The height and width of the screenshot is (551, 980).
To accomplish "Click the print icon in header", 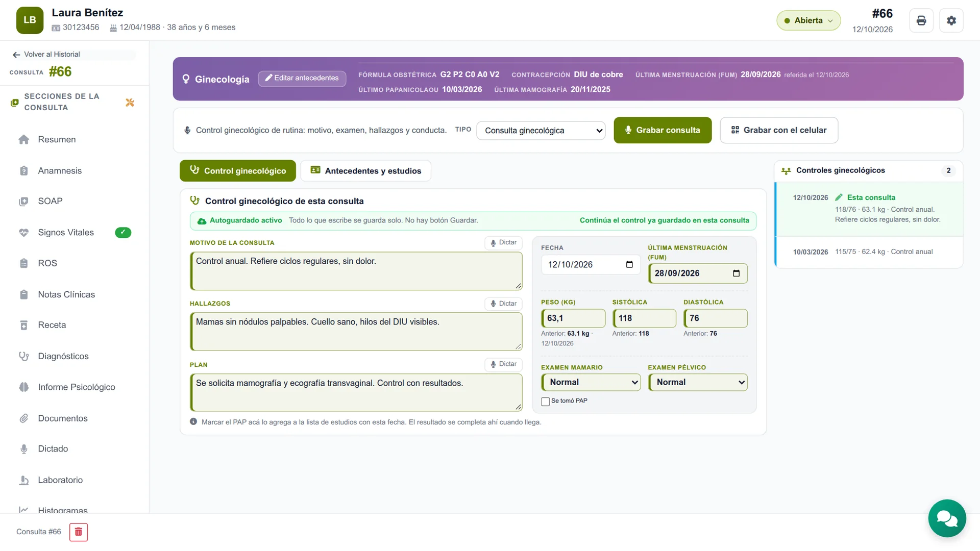I will click(921, 20).
